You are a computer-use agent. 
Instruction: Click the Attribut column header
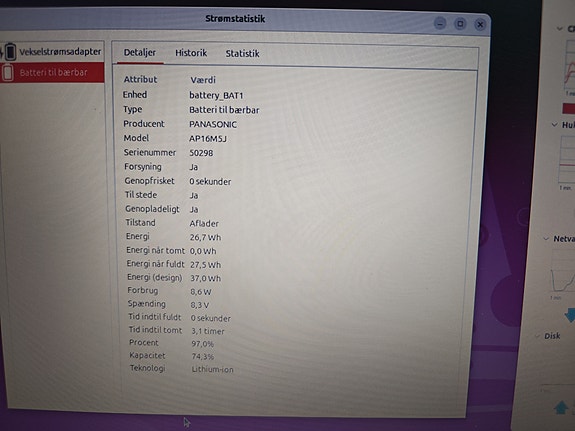(140, 79)
